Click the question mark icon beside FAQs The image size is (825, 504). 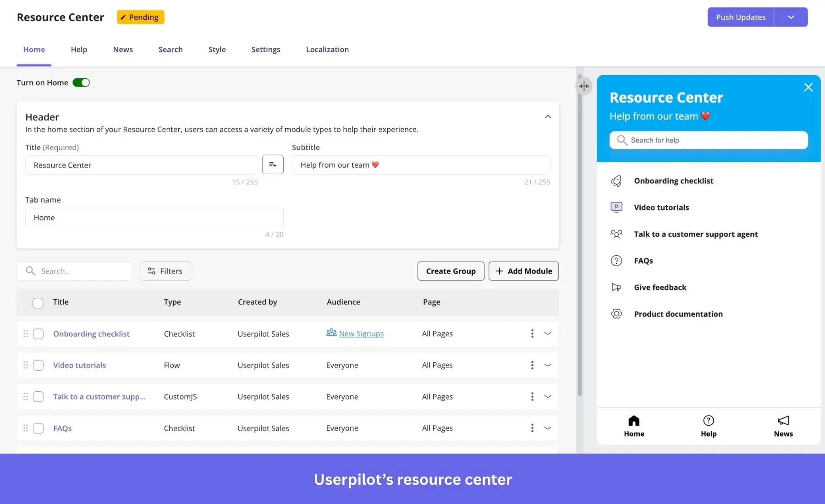click(x=616, y=261)
